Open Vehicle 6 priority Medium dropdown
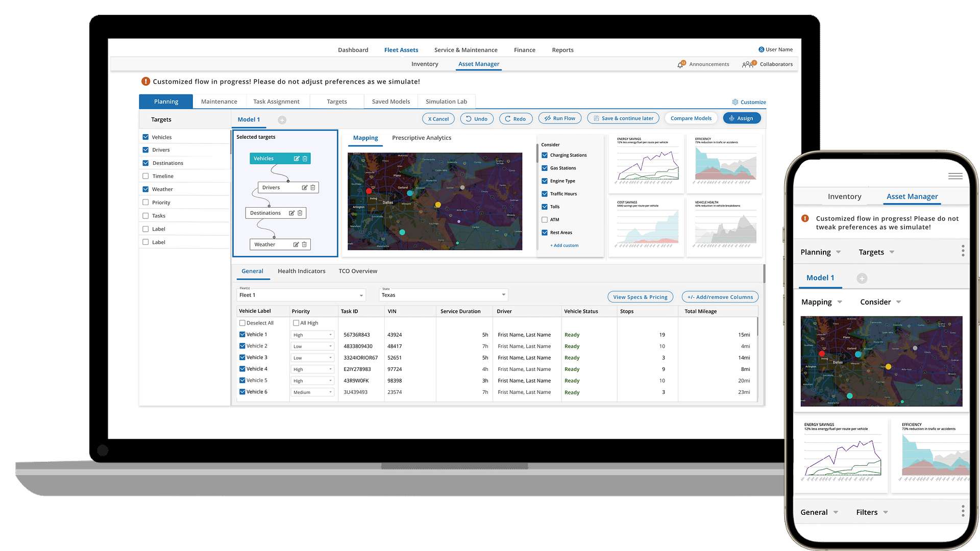Viewport: 980px width, 551px height. (x=312, y=392)
